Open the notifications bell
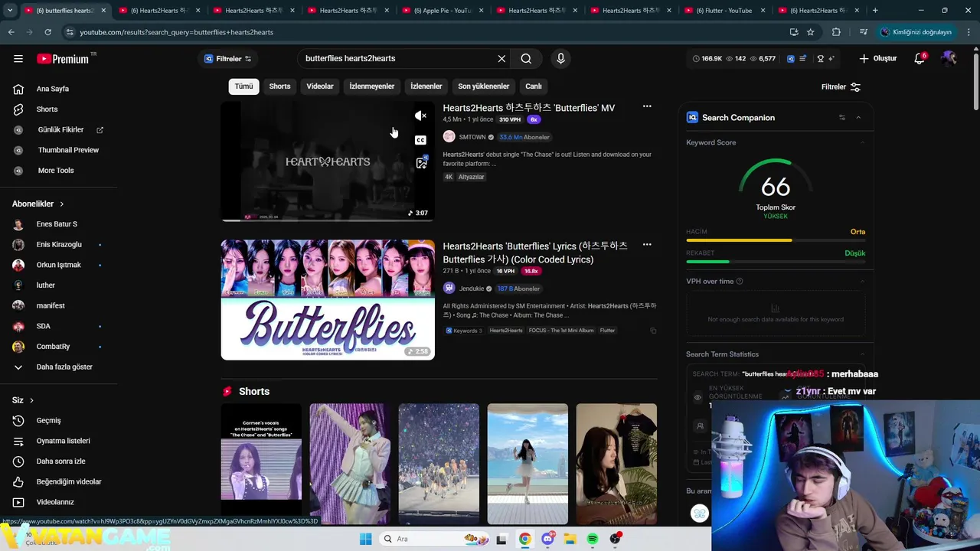Image resolution: width=980 pixels, height=551 pixels. pos(920,59)
